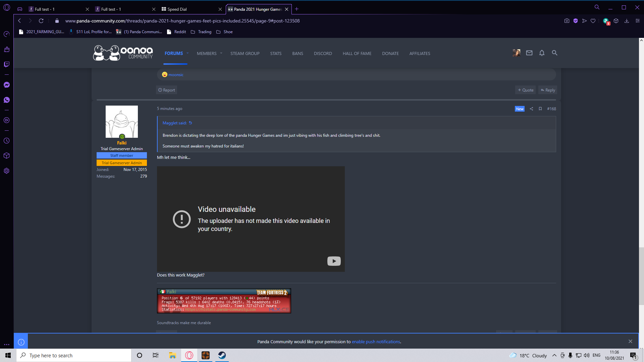Toggle the heart bookmark in the address bar

tap(593, 21)
